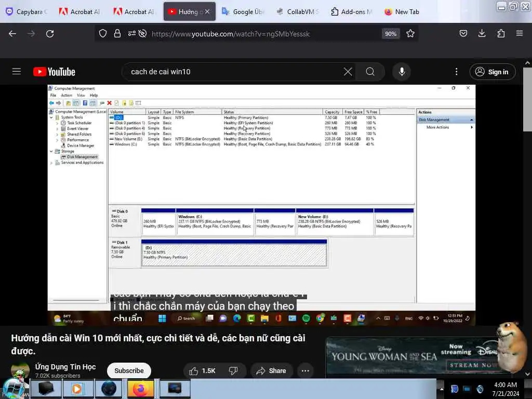Reset zoom using the 90% badge
The width and height of the screenshot is (532, 399).
391,34
